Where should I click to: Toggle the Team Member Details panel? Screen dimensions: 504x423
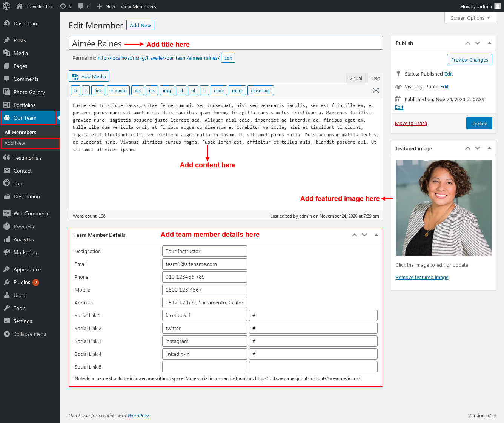point(376,235)
